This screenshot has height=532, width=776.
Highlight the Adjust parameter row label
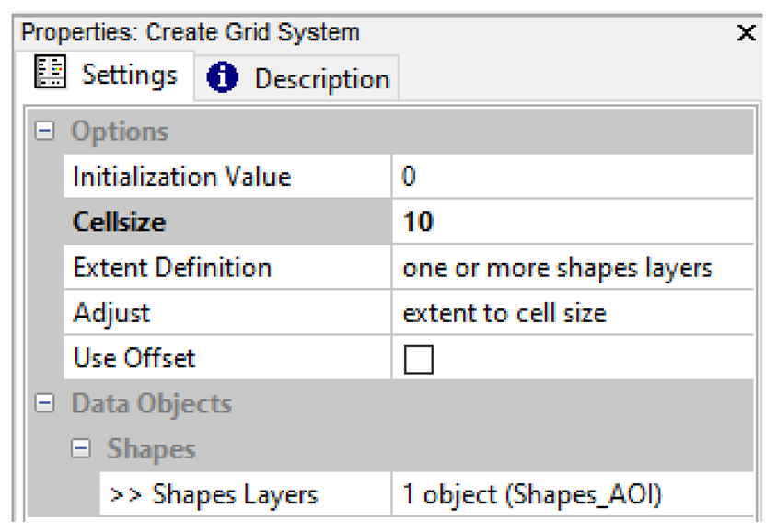110,313
